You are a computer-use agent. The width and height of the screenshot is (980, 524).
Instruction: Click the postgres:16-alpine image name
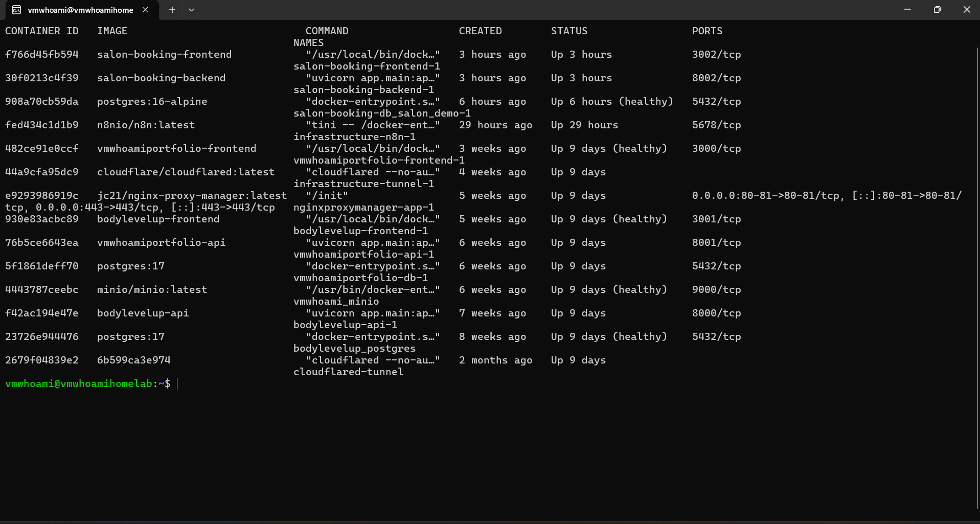coord(152,101)
